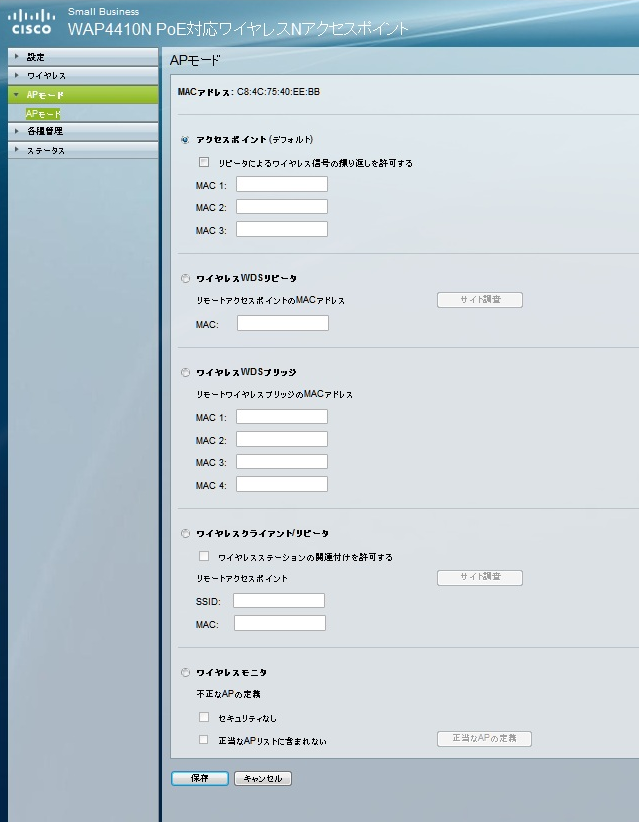This screenshot has height=822, width=639.
Task: Open the 各種管理 menu
Action: click(x=83, y=131)
